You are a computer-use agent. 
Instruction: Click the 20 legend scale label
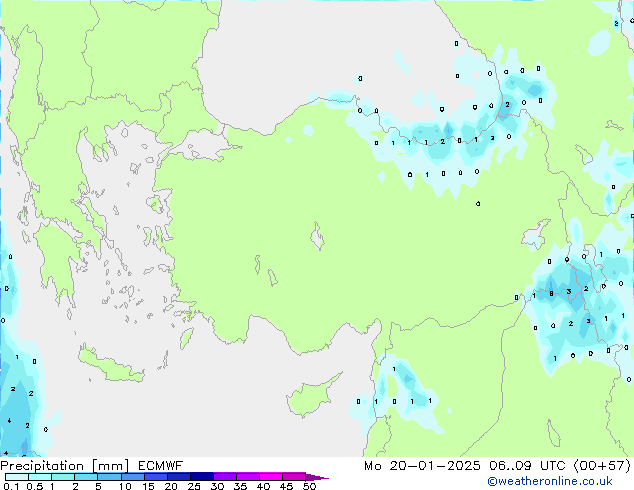(x=171, y=486)
